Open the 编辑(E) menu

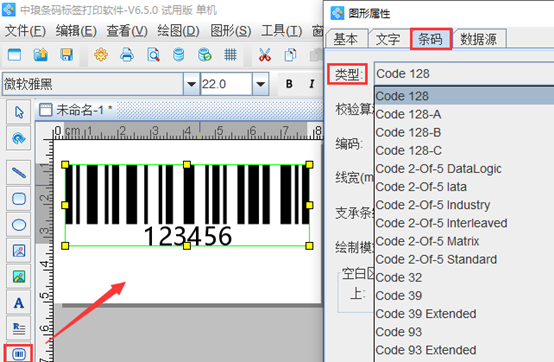tap(76, 31)
